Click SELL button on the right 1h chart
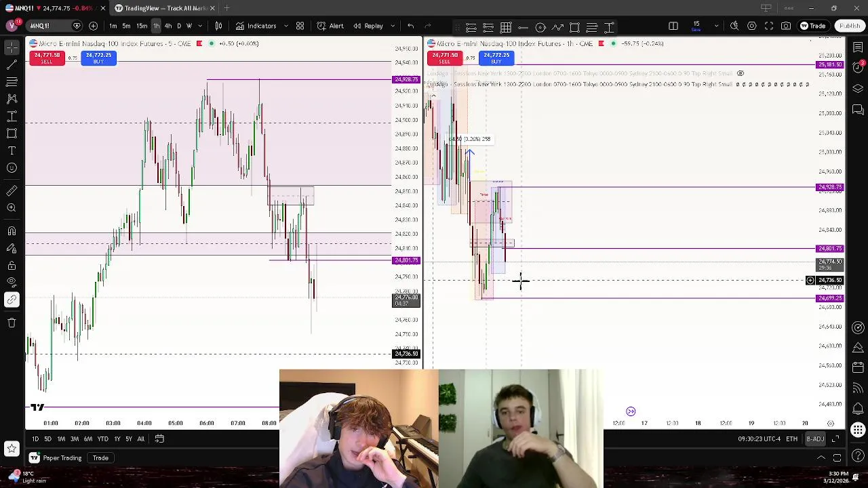This screenshot has width=868, height=488. pos(445,58)
